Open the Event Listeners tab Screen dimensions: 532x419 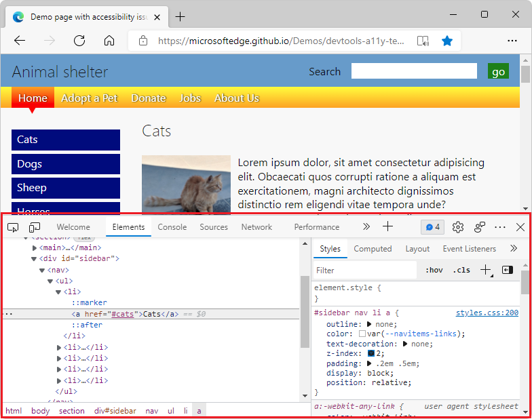point(470,249)
